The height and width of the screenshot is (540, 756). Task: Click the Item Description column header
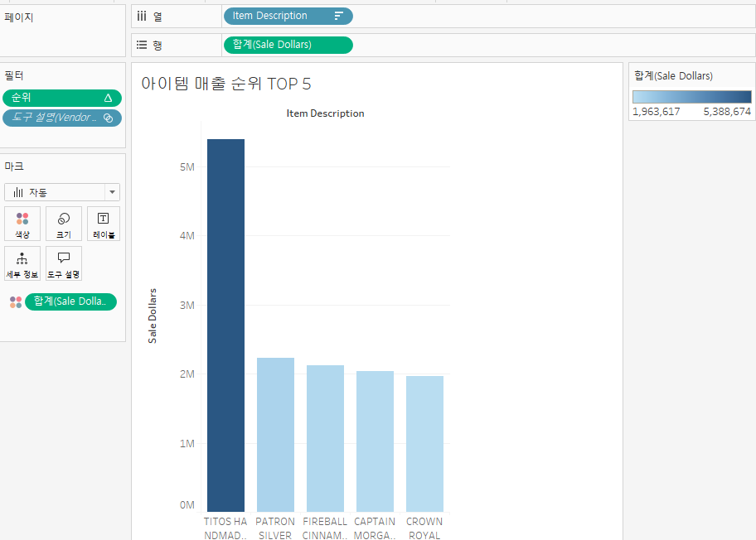coord(326,113)
